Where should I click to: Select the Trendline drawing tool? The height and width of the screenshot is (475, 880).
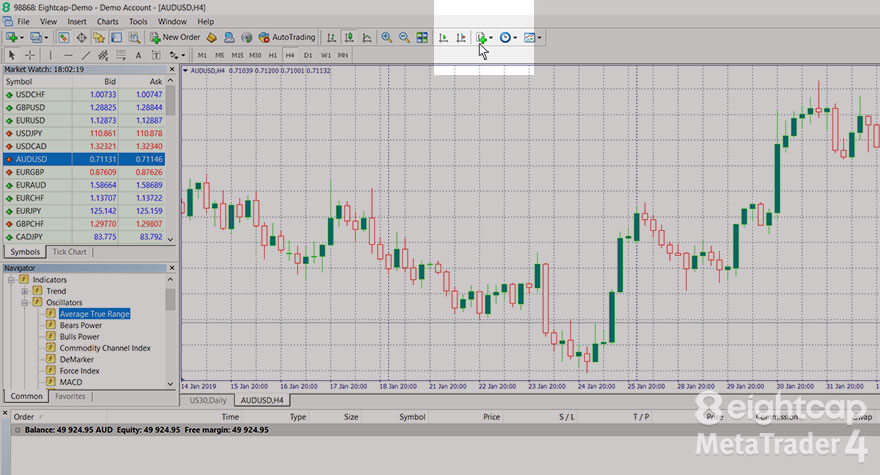click(86, 55)
